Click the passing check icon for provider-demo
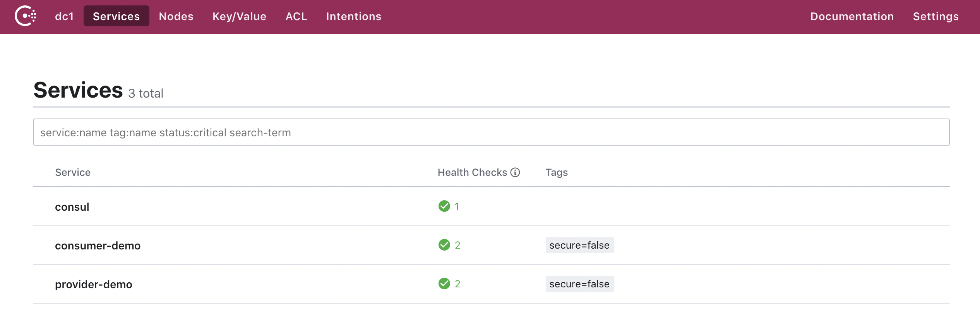Screen dimensions: 980x323 (444, 283)
